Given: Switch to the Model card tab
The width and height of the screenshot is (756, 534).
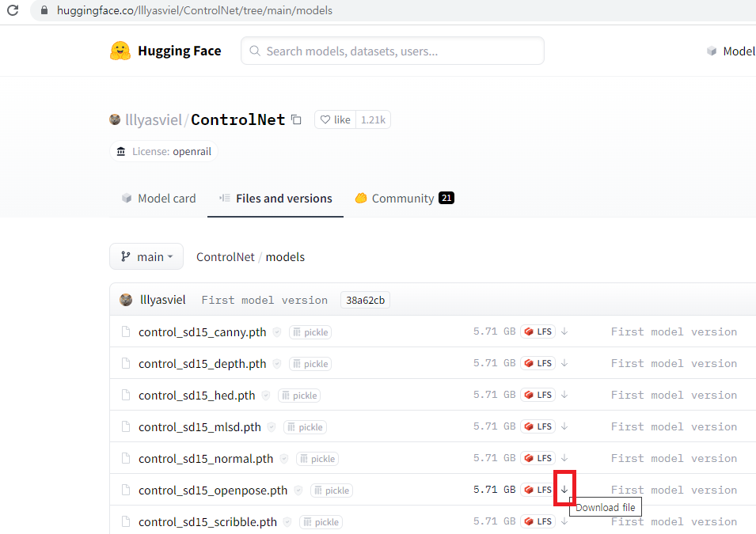Looking at the screenshot, I should point(158,198).
